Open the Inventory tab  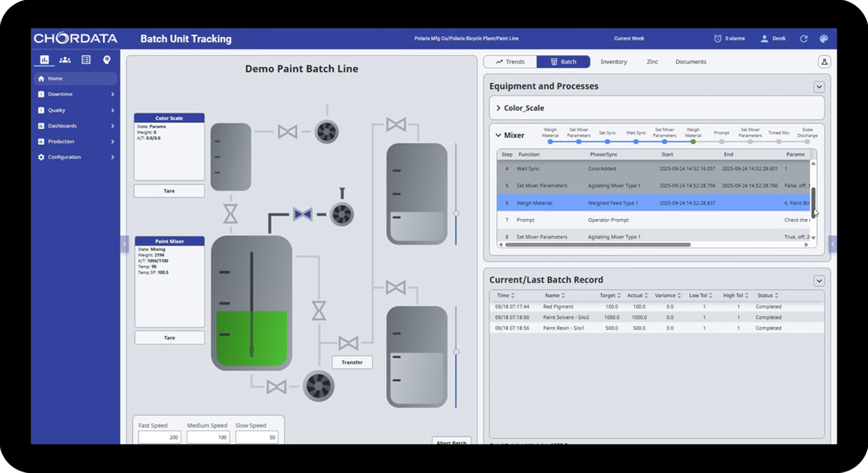pyautogui.click(x=613, y=62)
